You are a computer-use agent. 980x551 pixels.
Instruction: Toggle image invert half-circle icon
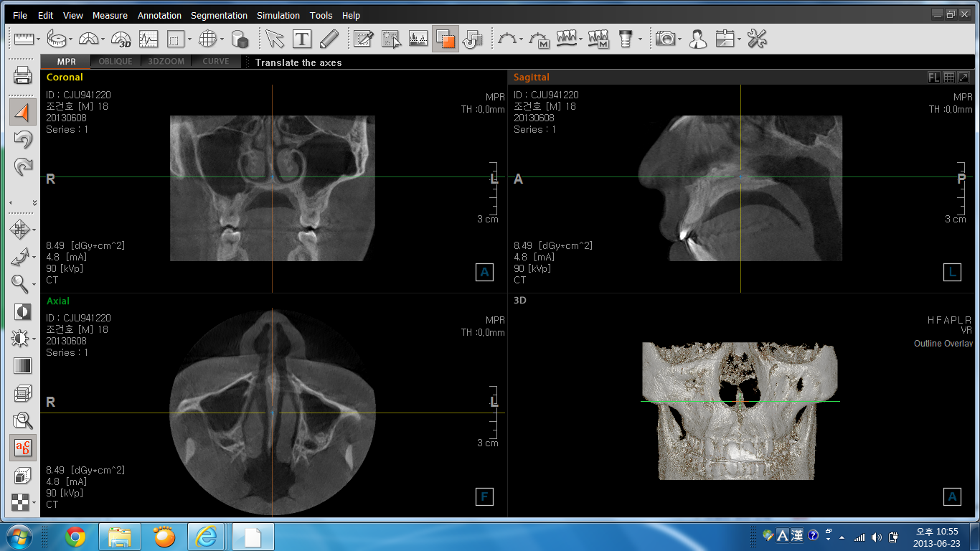(23, 311)
